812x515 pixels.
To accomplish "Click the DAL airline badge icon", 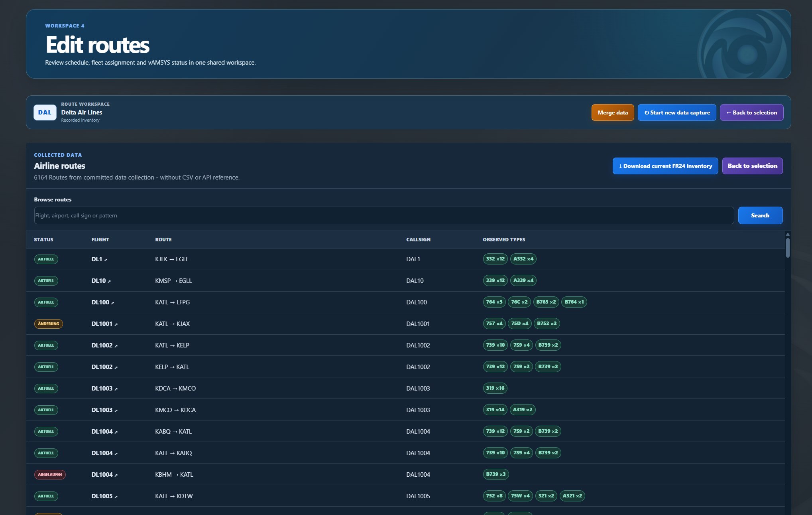I will 45,112.
